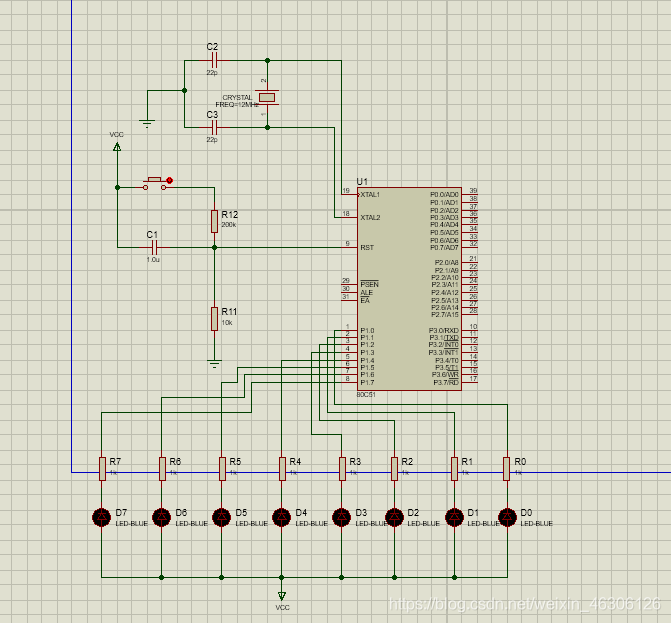Select resistor R0 symbol
Viewport: 671px width, 623px height.
tap(507, 469)
